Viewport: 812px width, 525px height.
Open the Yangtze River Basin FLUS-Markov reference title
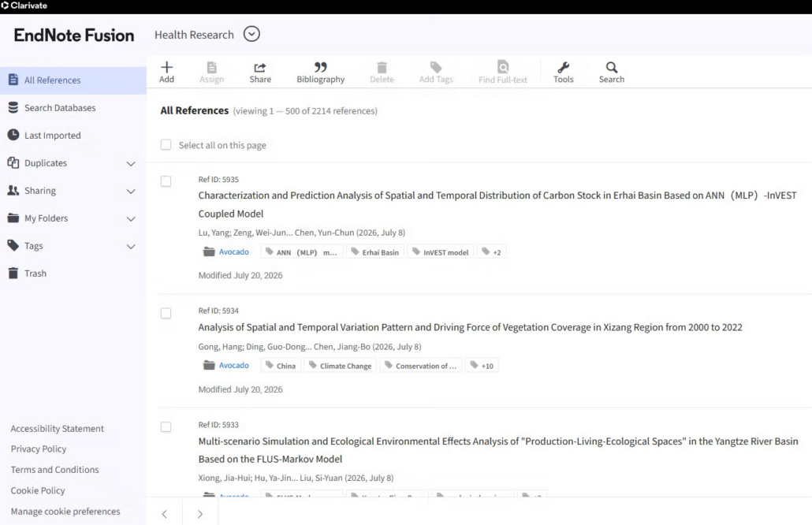(x=498, y=450)
